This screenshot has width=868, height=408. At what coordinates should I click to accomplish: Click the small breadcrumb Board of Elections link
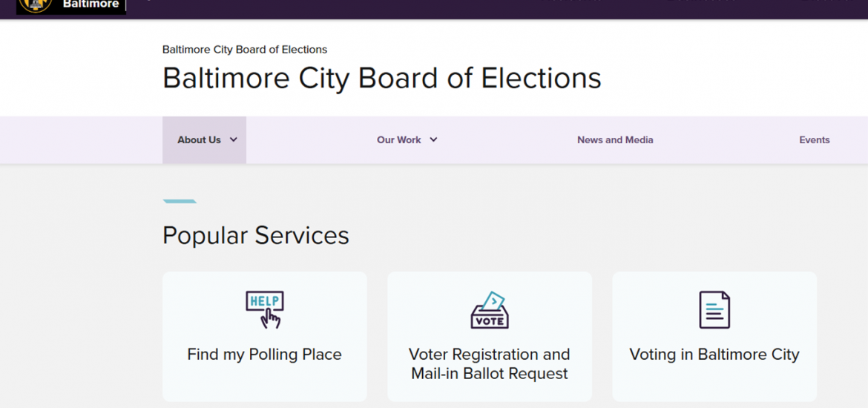(x=245, y=50)
